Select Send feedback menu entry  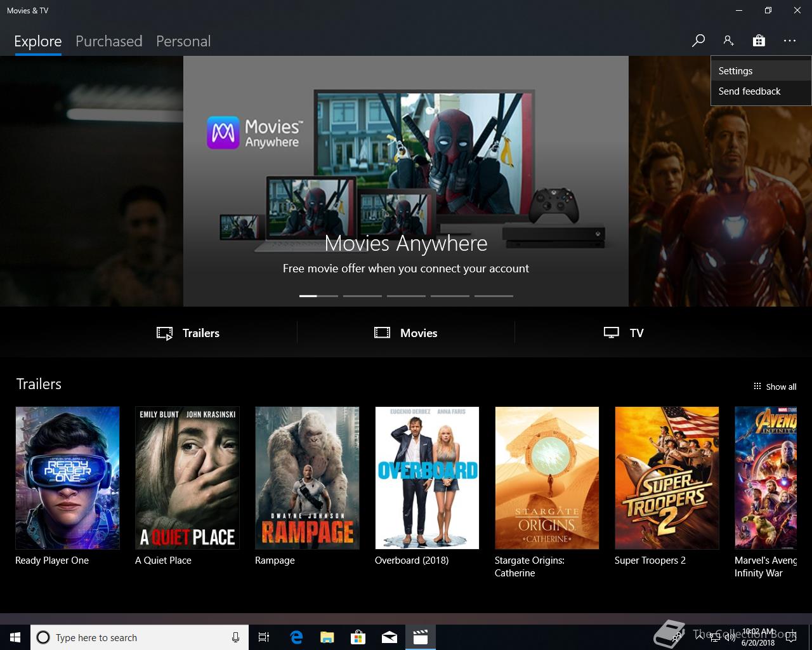pyautogui.click(x=761, y=91)
